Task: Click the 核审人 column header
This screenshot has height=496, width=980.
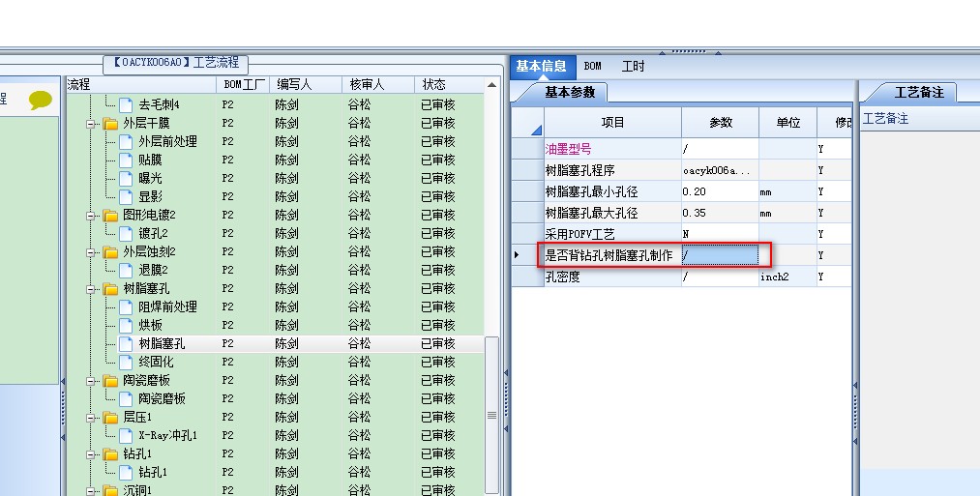Action: pos(378,84)
